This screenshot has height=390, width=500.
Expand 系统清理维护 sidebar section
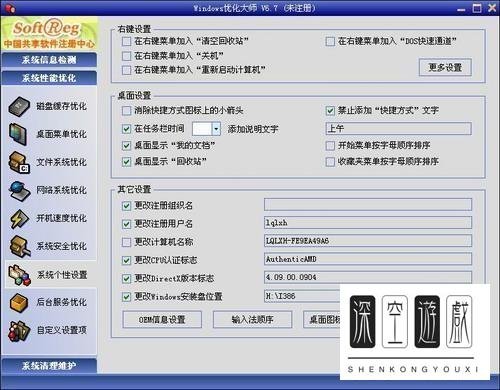[49, 366]
